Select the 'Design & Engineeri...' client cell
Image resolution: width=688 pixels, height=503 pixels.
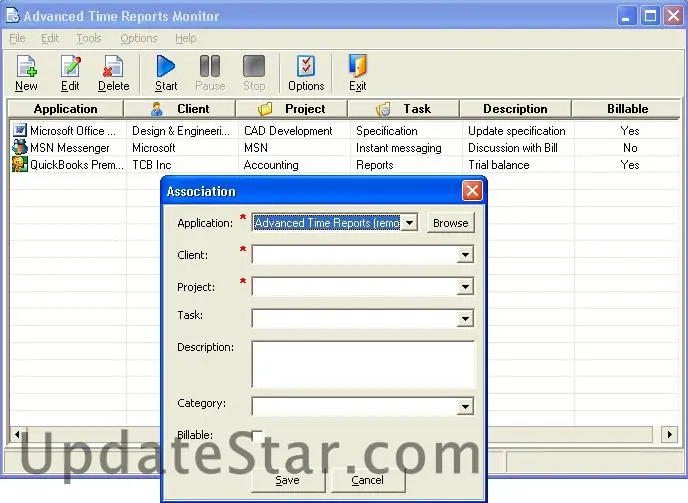(x=181, y=131)
